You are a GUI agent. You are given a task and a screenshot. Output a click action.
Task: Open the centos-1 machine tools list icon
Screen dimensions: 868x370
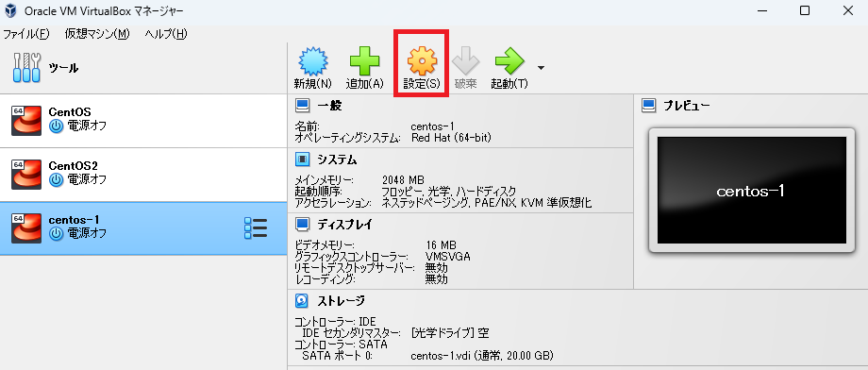256,228
